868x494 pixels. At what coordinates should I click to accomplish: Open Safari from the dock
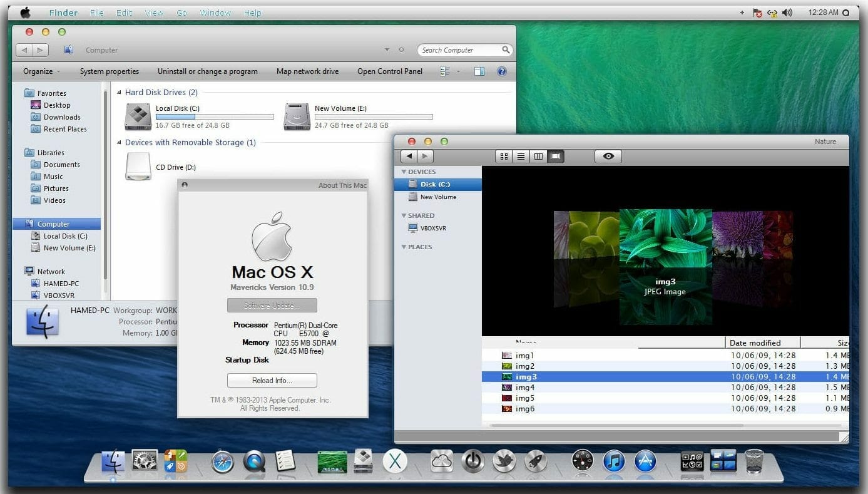pos(222,462)
